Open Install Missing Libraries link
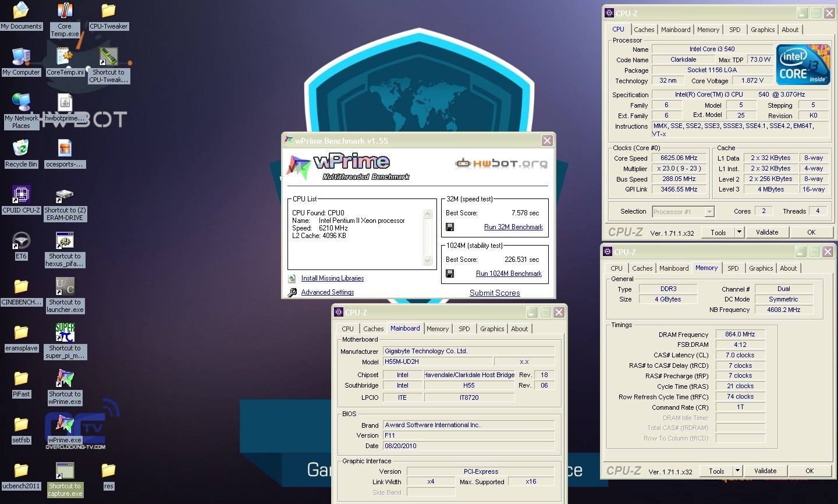 click(x=332, y=278)
